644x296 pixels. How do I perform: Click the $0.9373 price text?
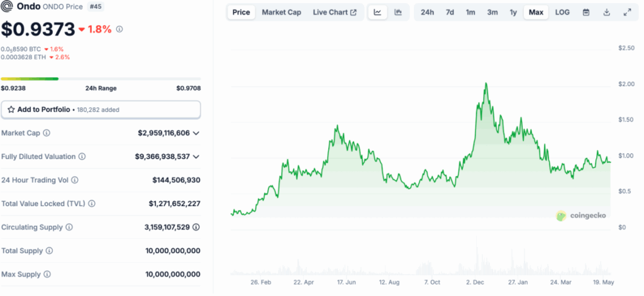point(38,29)
